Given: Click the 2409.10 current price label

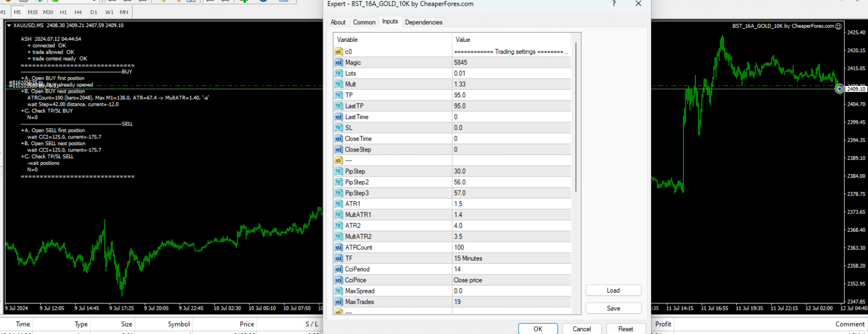Looking at the screenshot, I should click(x=857, y=89).
